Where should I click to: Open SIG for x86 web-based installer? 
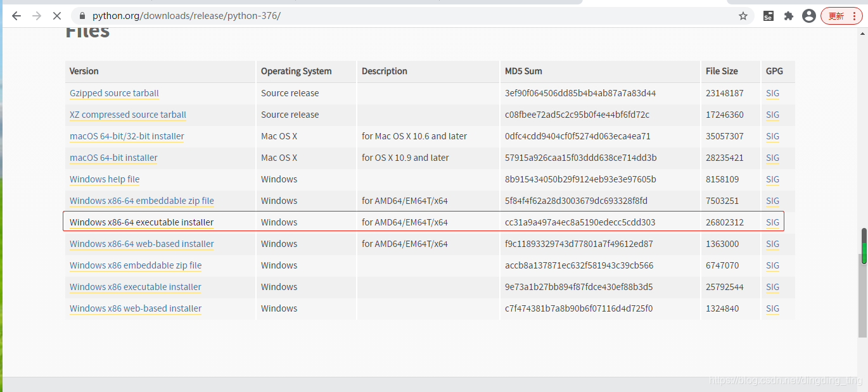(772, 308)
